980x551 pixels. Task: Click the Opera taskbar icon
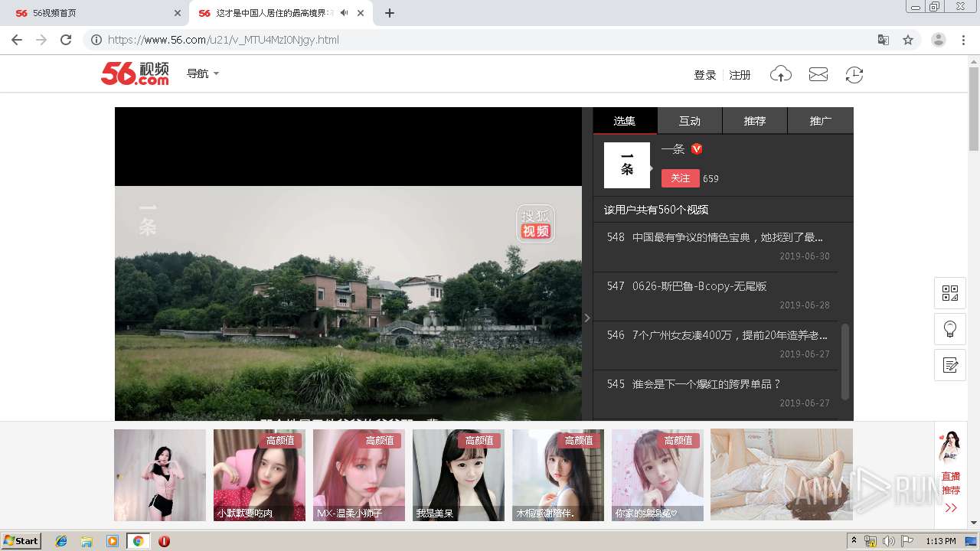[164, 541]
